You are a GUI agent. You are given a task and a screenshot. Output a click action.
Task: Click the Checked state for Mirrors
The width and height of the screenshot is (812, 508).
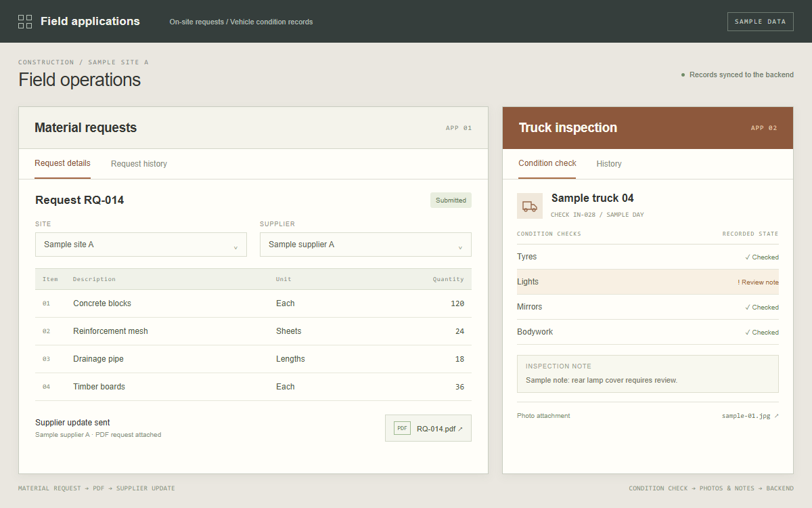coord(762,308)
